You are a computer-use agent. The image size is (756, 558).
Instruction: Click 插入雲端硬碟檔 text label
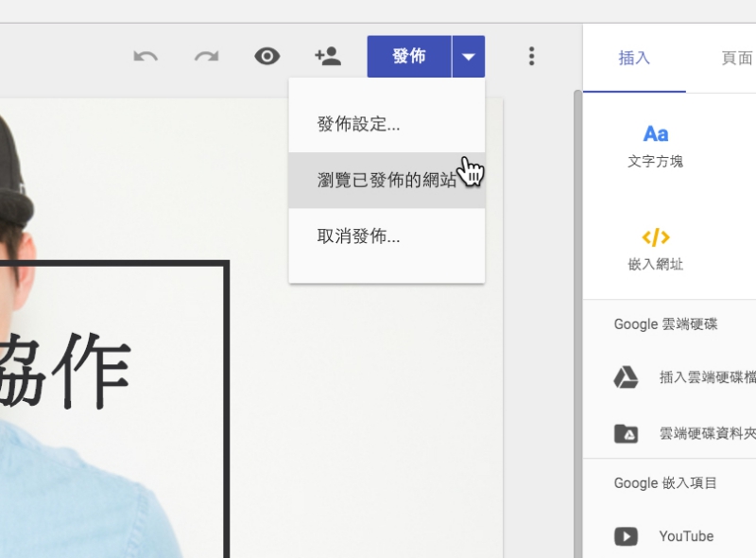click(x=707, y=378)
